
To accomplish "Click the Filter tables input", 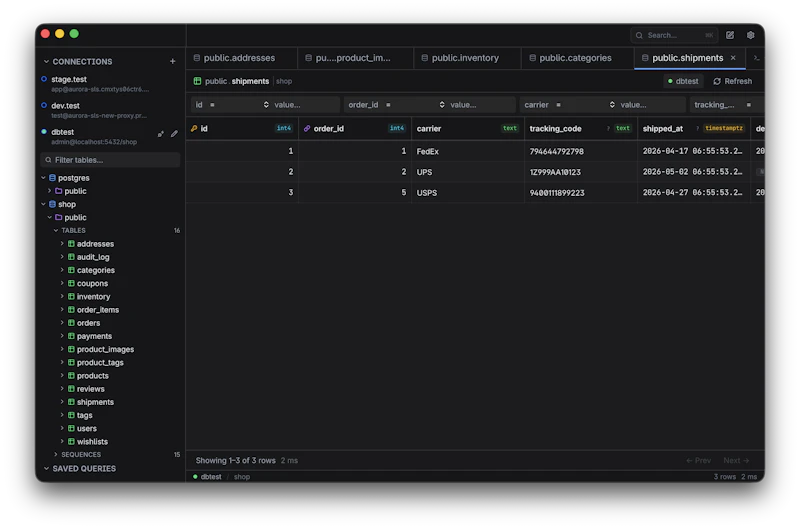I will click(110, 160).
